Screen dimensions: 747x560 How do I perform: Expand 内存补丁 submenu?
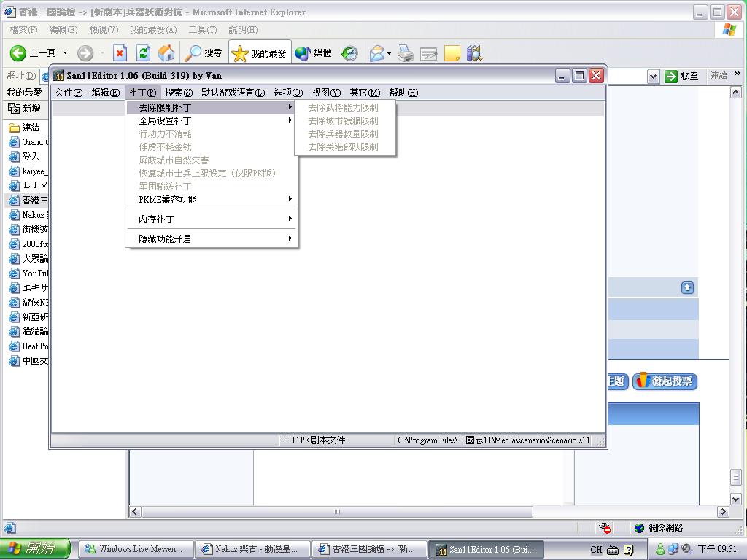tap(212, 219)
